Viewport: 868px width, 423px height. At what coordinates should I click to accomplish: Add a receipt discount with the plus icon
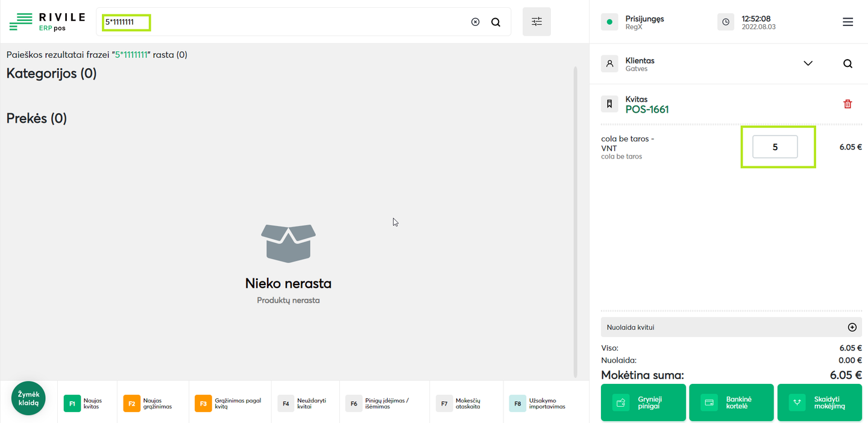click(852, 327)
